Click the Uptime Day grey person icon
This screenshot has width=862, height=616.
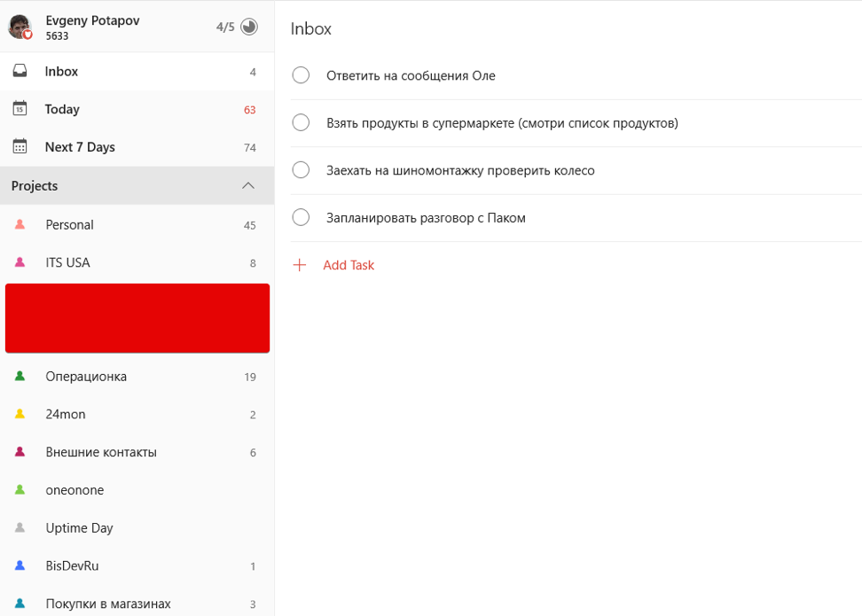coord(20,527)
